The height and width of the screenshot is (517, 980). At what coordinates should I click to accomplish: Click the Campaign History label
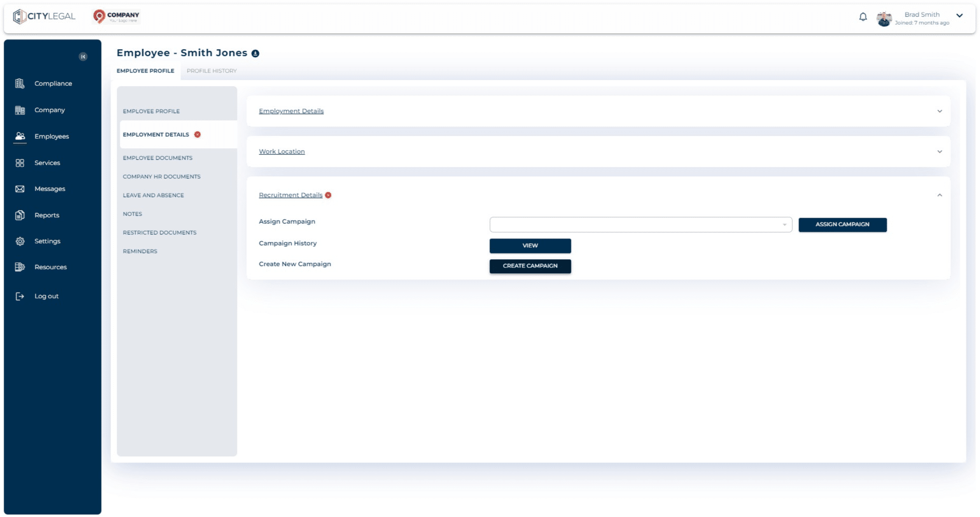point(287,243)
